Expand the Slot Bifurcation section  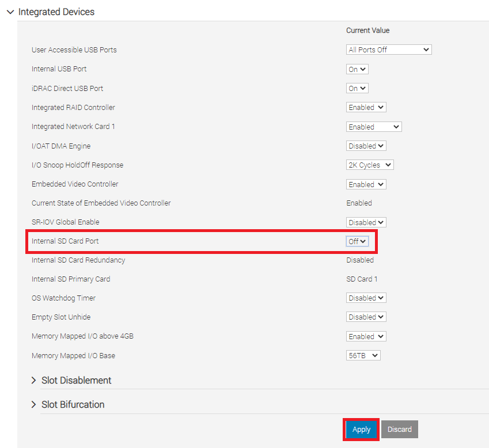tap(34, 405)
